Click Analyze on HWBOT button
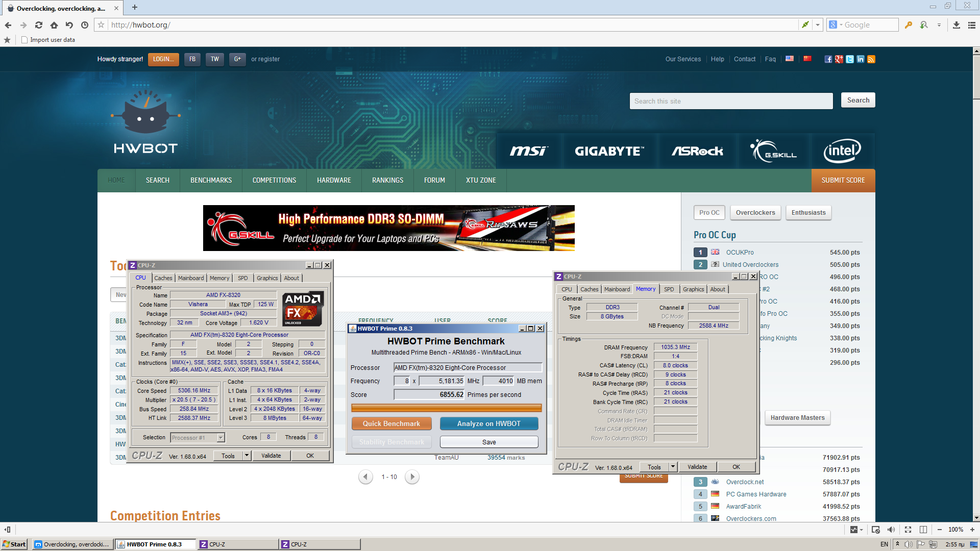Viewport: 980px width, 551px height. click(x=489, y=424)
